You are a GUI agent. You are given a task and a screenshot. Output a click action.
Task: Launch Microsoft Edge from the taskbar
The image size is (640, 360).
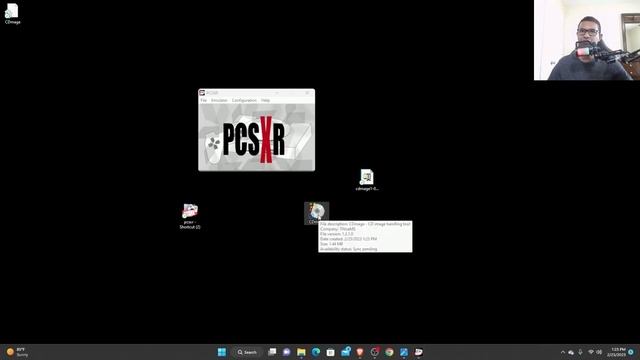316,352
